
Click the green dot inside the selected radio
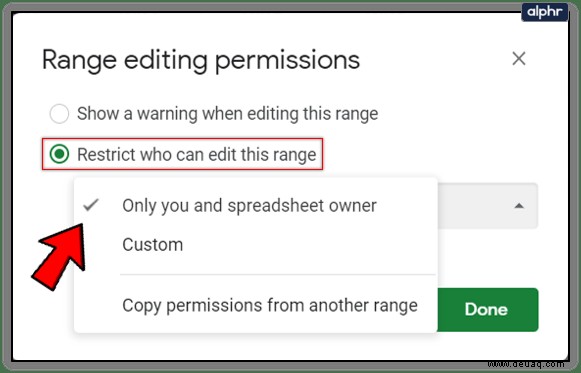click(59, 154)
